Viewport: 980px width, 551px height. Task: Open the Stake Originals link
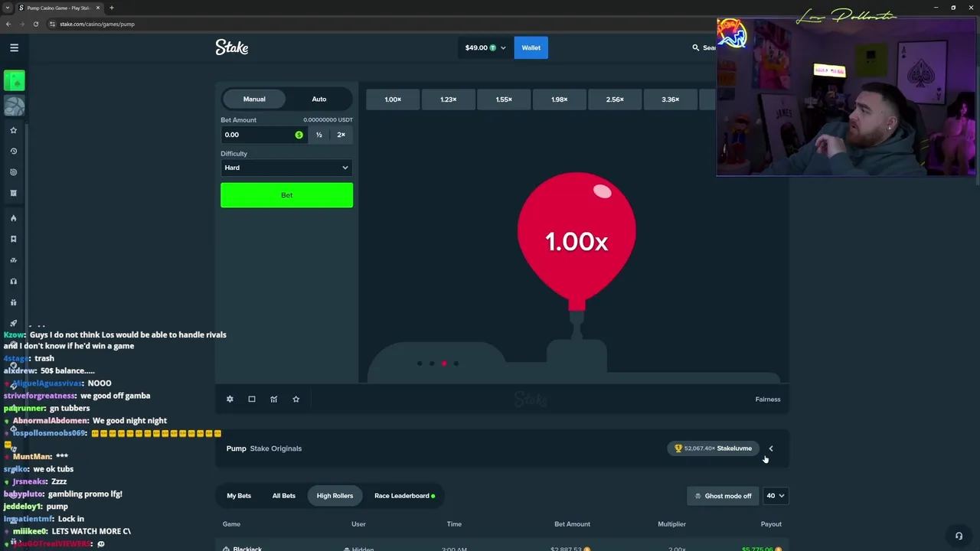(276, 448)
